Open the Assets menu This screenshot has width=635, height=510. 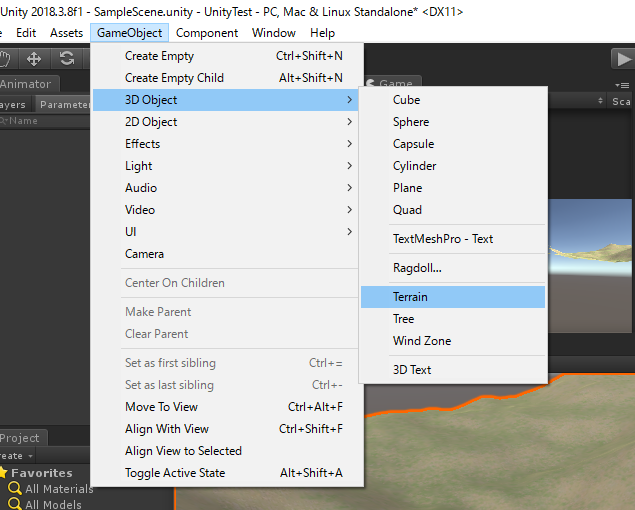66,33
